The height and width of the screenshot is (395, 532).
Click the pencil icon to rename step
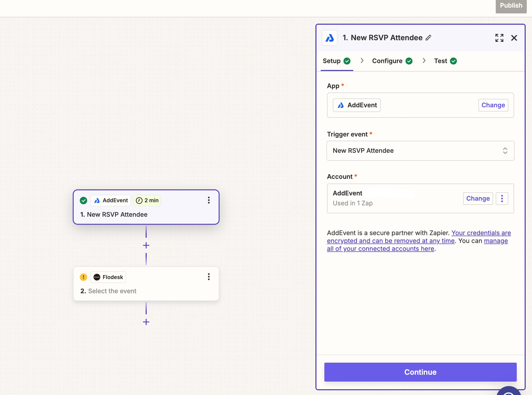click(x=428, y=38)
